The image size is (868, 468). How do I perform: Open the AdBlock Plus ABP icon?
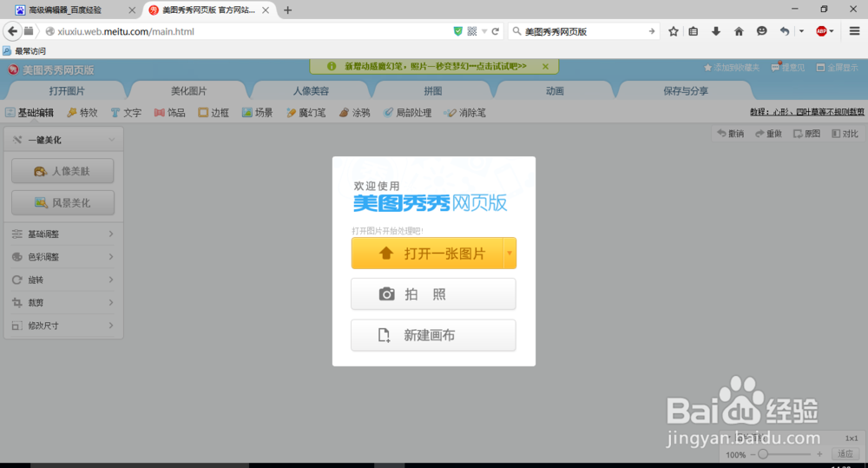[x=821, y=31]
